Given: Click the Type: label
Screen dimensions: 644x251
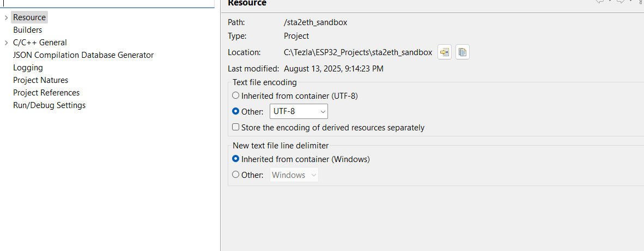Looking at the screenshot, I should pyautogui.click(x=237, y=36).
